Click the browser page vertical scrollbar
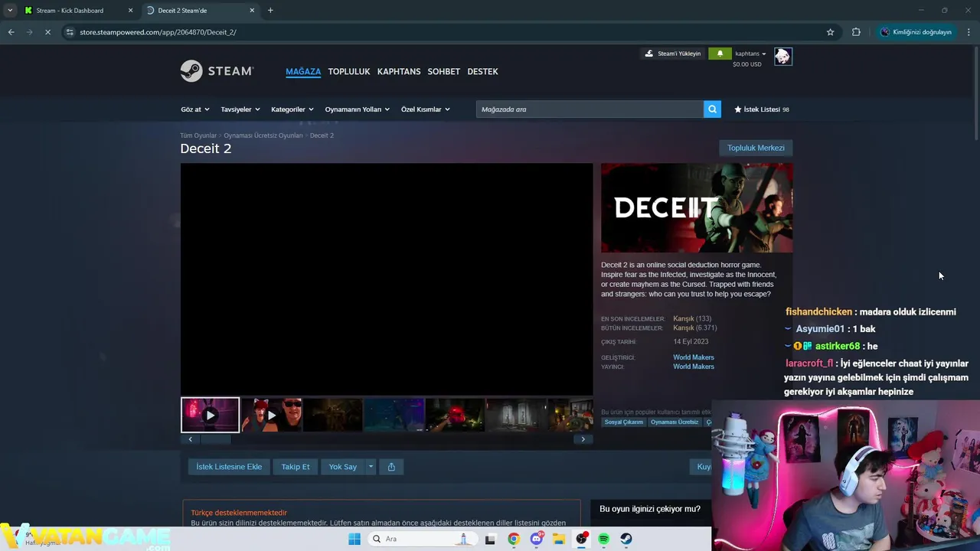980x551 pixels. (976, 92)
